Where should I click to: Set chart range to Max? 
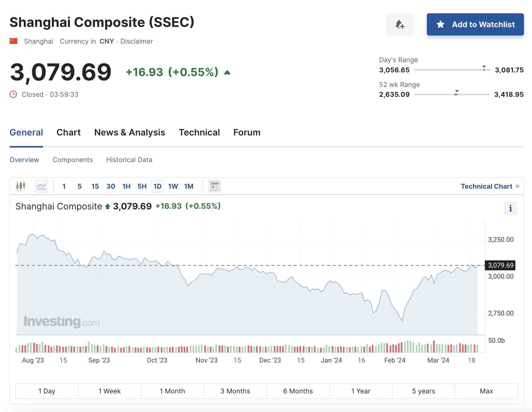(x=486, y=391)
